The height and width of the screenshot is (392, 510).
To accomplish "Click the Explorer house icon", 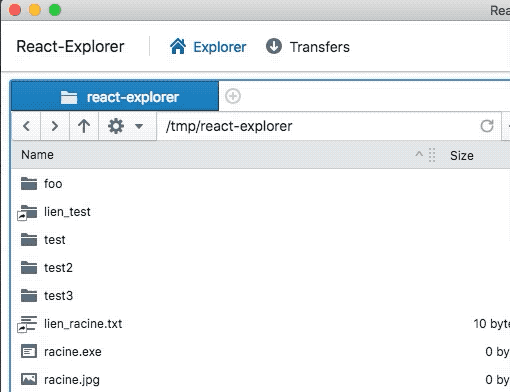I will (178, 46).
